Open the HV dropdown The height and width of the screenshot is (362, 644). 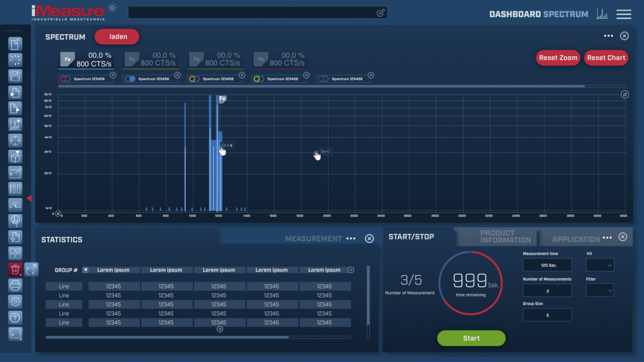coord(600,264)
